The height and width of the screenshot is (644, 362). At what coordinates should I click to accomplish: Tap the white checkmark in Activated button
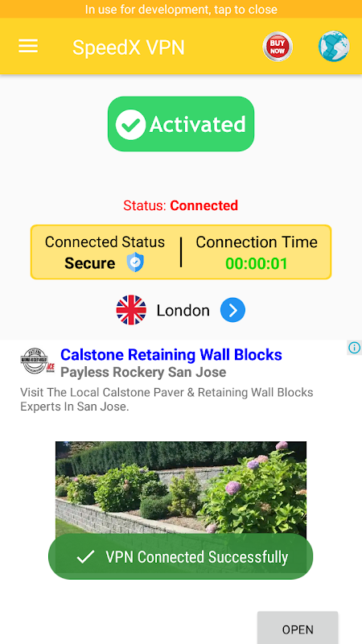(130, 125)
